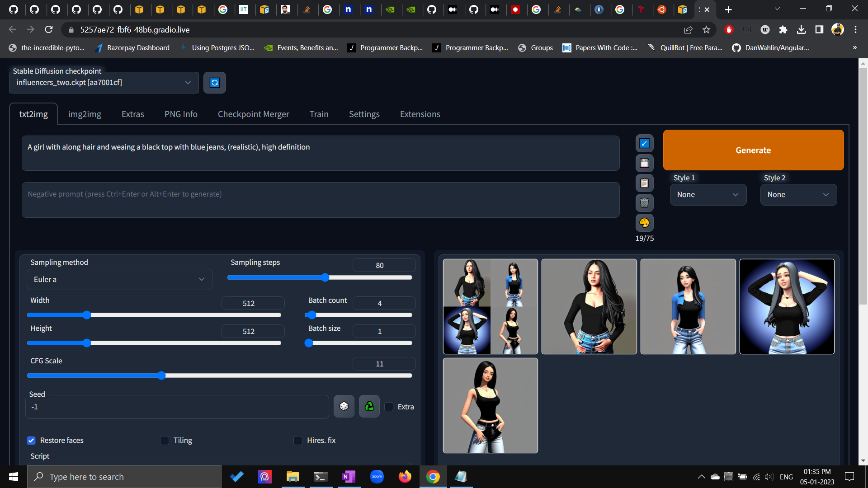Viewport: 868px width, 488px height.
Task: Reload the page in Chrome
Action: [x=49, y=29]
